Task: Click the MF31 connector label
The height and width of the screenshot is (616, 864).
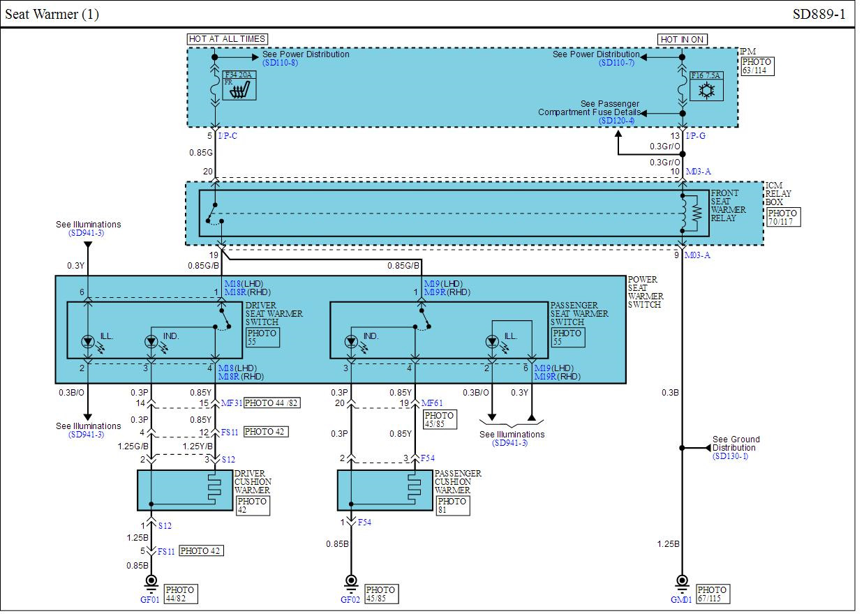Action: tap(231, 403)
